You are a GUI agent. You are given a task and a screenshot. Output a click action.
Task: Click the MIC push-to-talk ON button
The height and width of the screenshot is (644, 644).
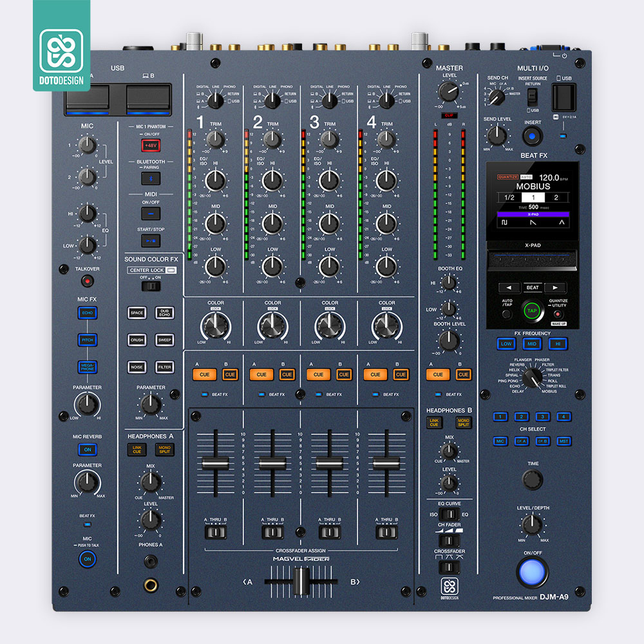click(x=88, y=559)
